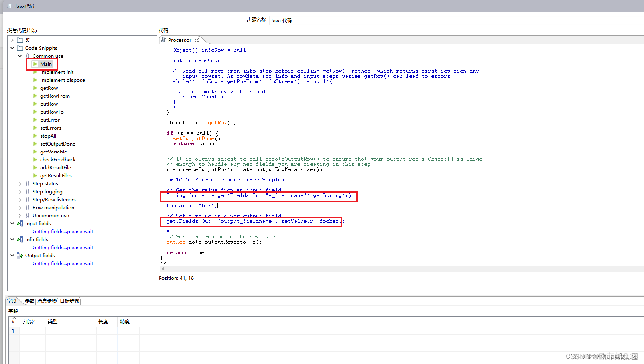Collapse the Output fields node
Image resolution: width=644 pixels, height=364 pixels.
(12, 256)
